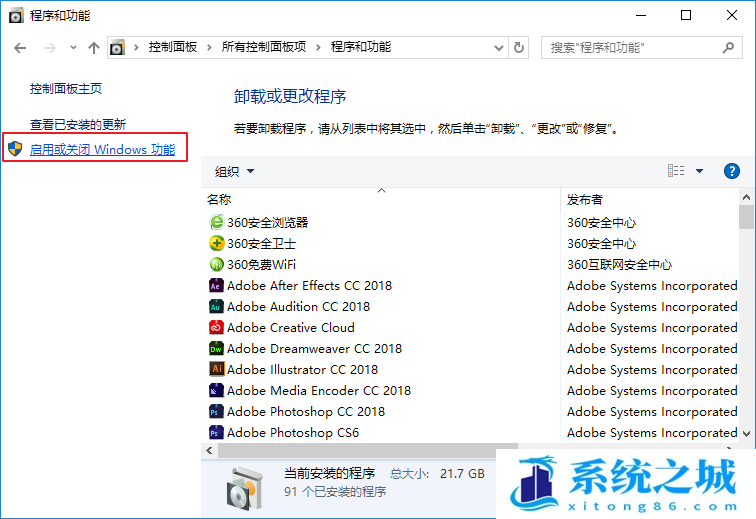
Task: Refresh the programs list
Action: 519,48
